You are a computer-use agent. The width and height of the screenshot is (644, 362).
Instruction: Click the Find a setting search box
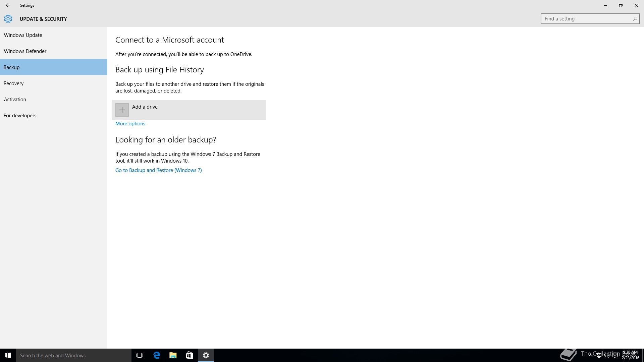click(x=585, y=19)
